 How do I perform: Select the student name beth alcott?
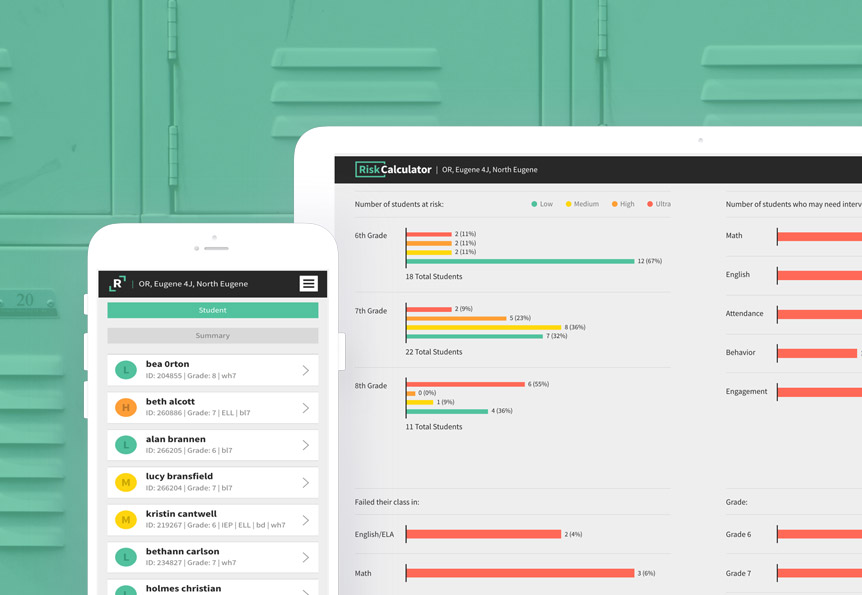170,401
